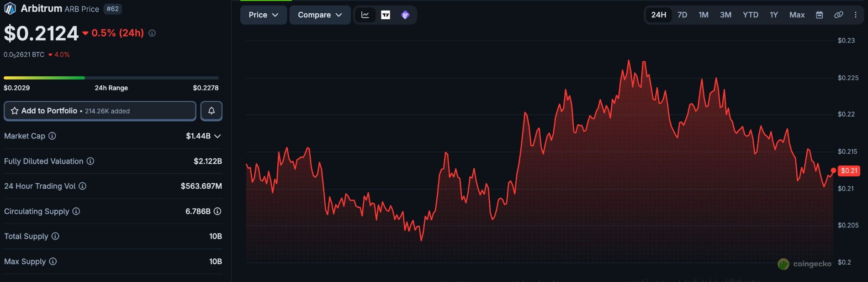The image size is (868, 282).
Task: Open the 24h price change info icon
Action: pyautogui.click(x=152, y=33)
